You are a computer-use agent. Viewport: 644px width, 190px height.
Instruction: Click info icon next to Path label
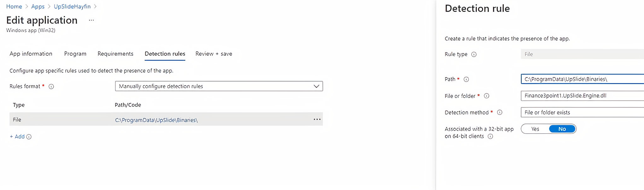coord(466,79)
